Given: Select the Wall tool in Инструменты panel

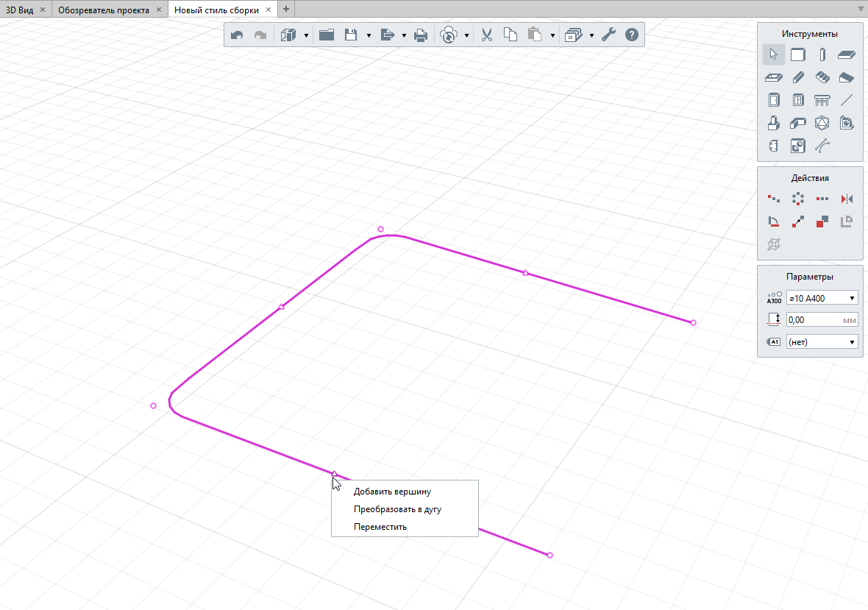Looking at the screenshot, I should tap(797, 54).
